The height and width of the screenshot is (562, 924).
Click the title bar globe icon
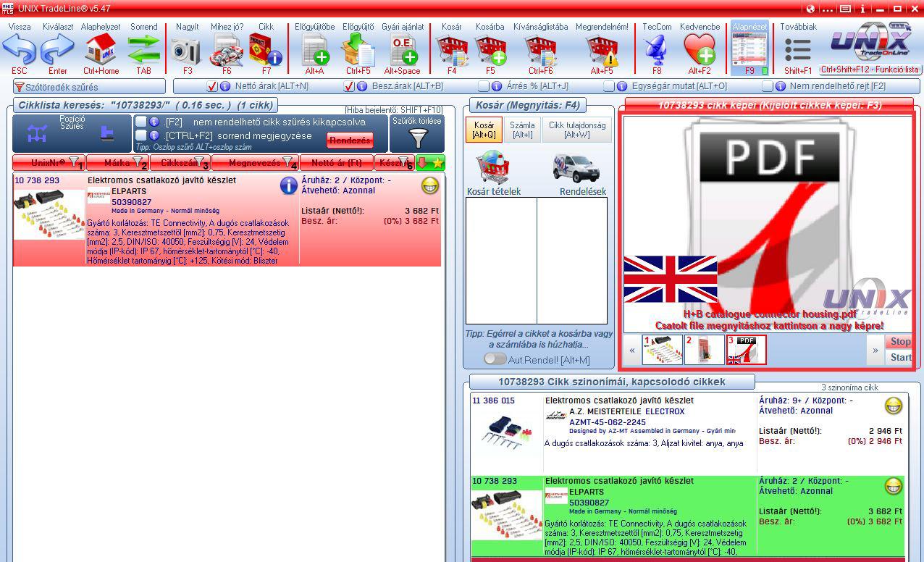(x=810, y=9)
